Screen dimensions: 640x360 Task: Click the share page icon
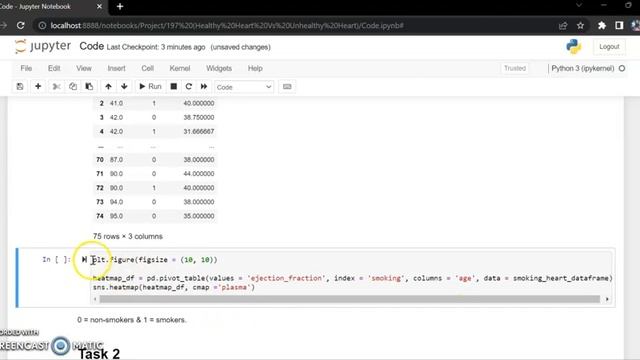pyautogui.click(x=563, y=26)
